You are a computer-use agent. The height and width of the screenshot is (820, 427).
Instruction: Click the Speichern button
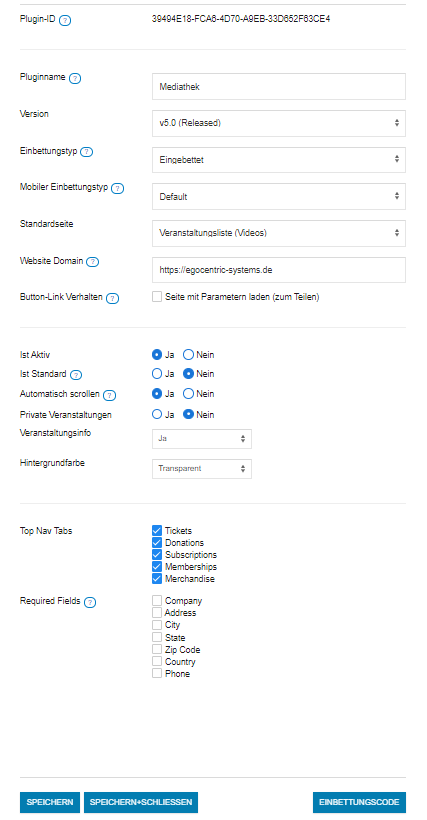click(x=50, y=802)
